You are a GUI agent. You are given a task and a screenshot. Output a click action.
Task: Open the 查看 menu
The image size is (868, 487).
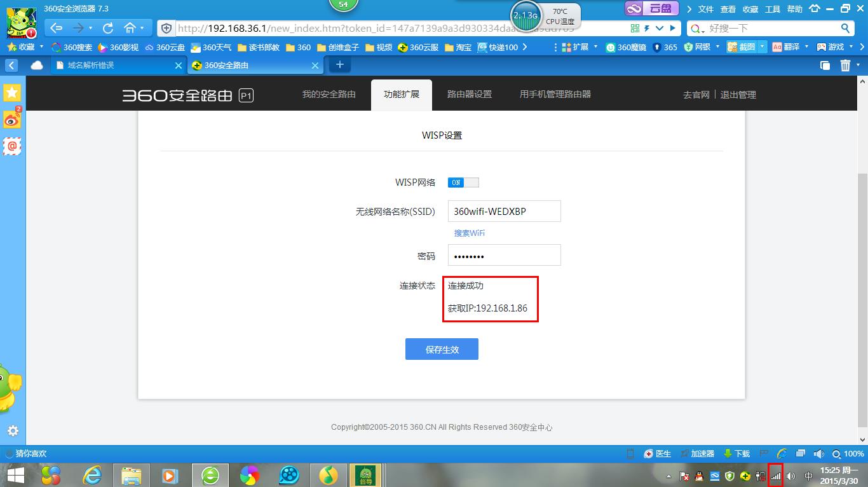728,9
